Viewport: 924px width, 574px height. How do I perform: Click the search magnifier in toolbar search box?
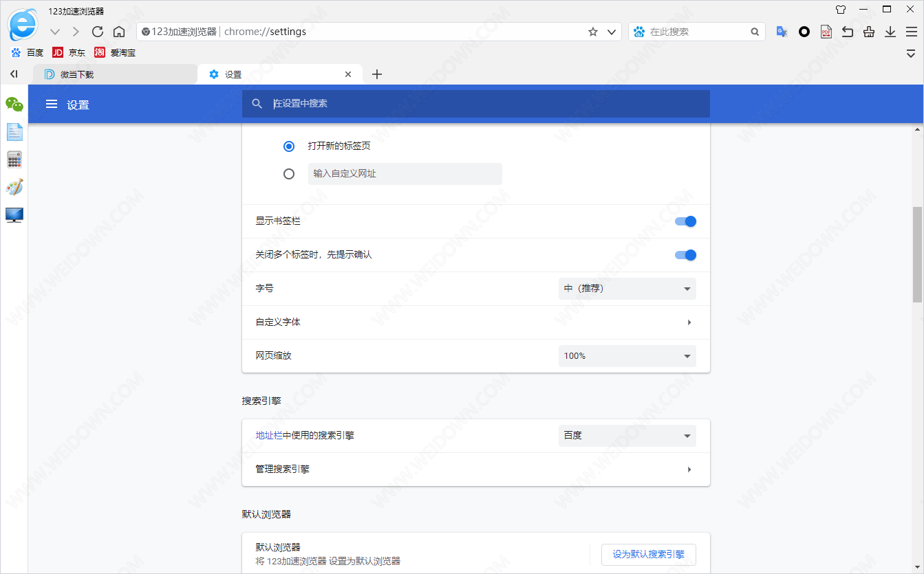pyautogui.click(x=755, y=32)
